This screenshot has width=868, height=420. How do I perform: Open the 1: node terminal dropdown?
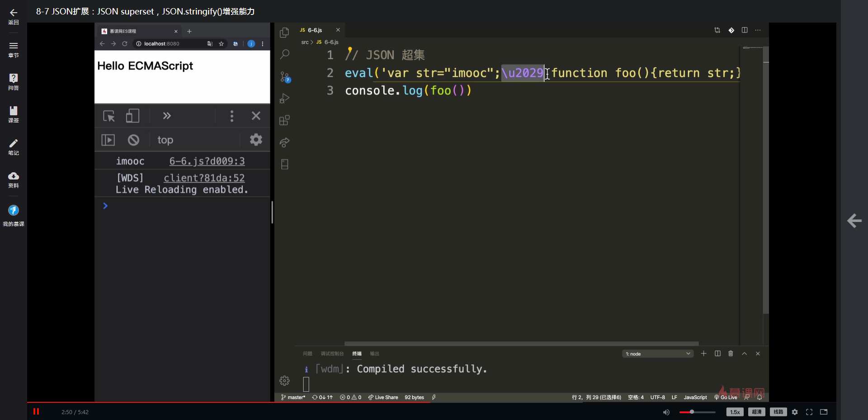click(x=658, y=354)
